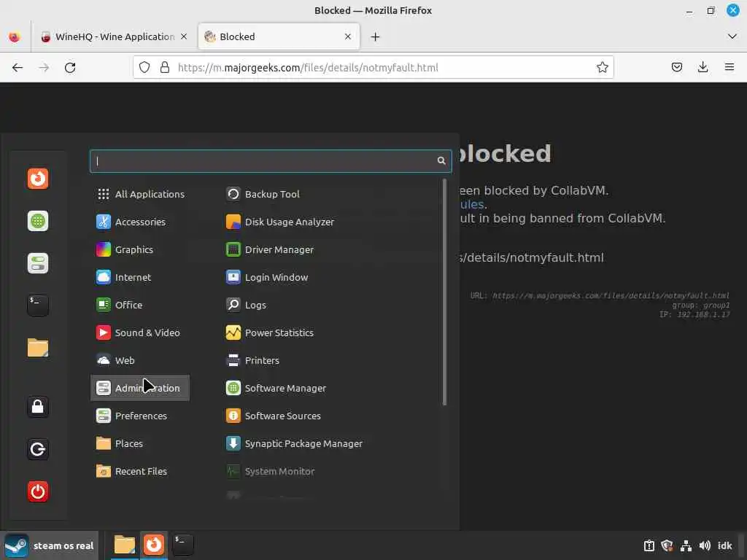Open Save to Pocket button
Viewport: 747px width, 560px height.
coord(676,67)
